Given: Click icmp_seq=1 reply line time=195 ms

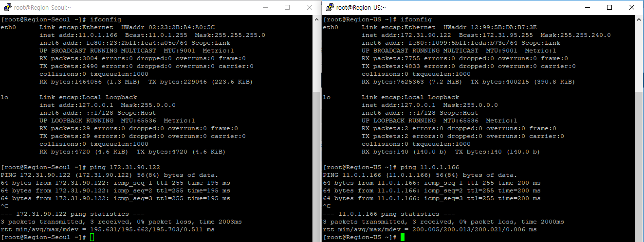Looking at the screenshot, I should click(115, 183).
